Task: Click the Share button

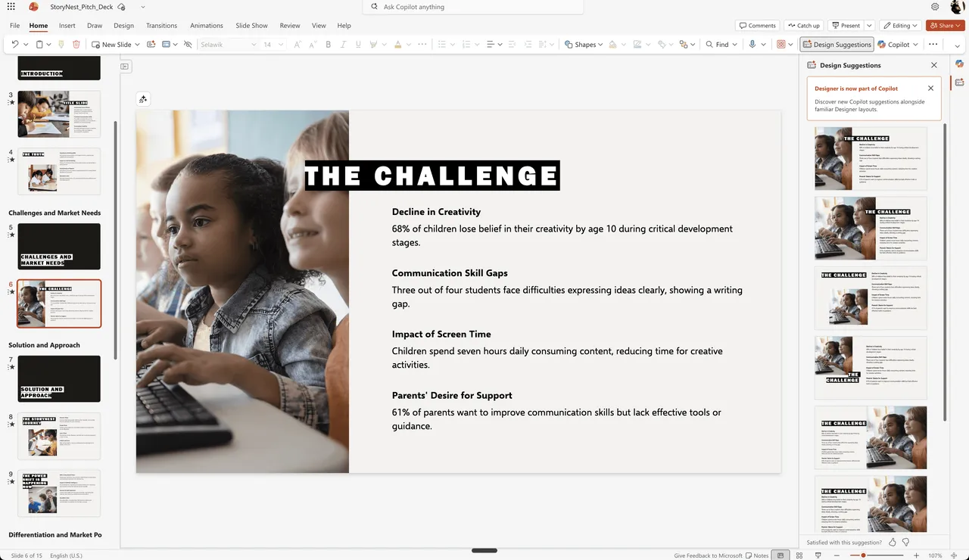Action: pyautogui.click(x=945, y=26)
